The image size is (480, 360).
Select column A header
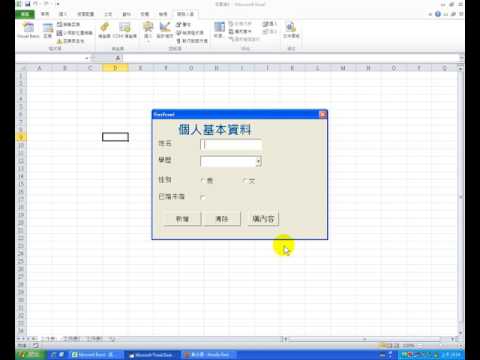pyautogui.click(x=39, y=68)
